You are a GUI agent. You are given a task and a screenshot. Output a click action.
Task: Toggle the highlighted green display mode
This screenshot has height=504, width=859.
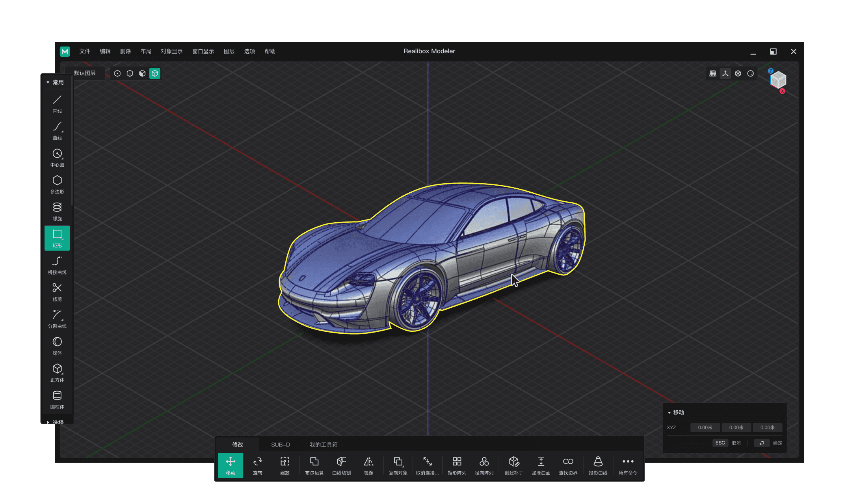coord(155,73)
